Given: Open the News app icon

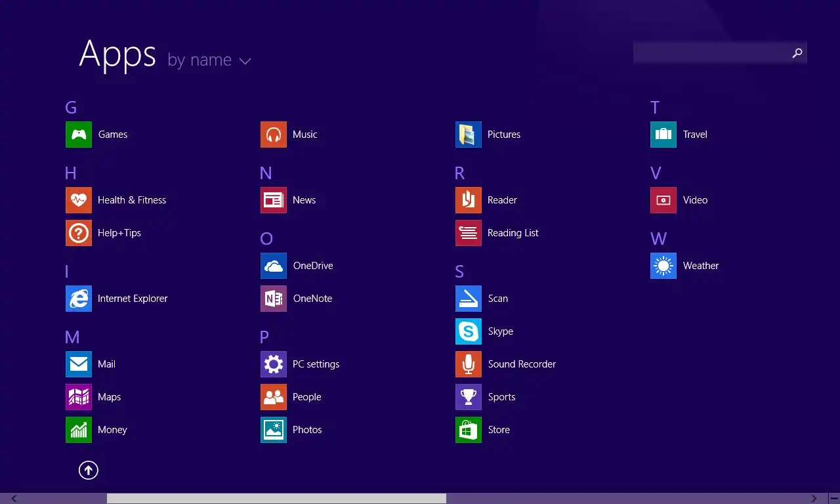Looking at the screenshot, I should click(x=274, y=200).
